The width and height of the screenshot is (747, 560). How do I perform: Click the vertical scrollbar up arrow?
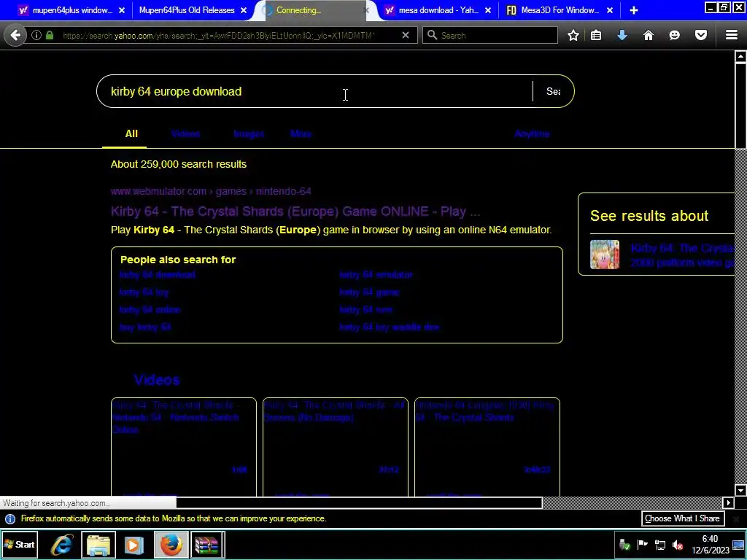[740, 57]
